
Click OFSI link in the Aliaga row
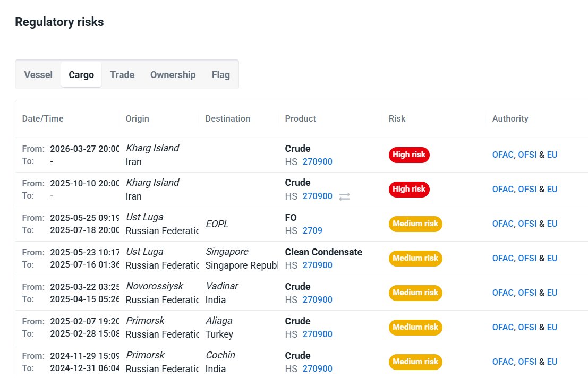tap(527, 327)
